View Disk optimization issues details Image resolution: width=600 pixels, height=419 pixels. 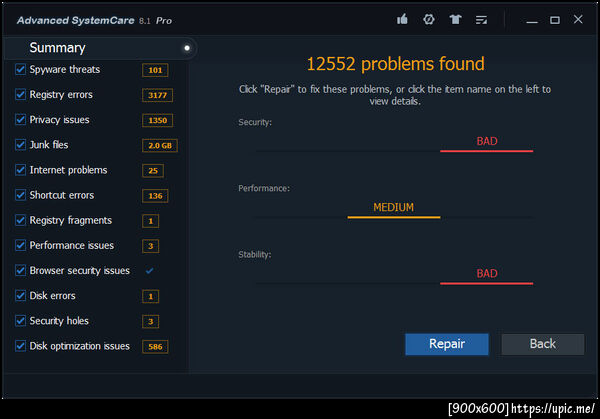click(x=80, y=346)
